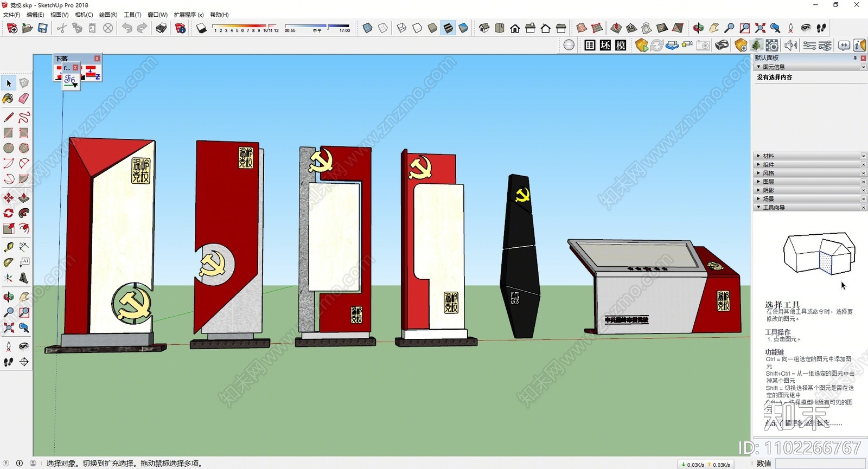Collapse the 图元信息 panel section
Screen dimensions: 868x469
coord(758,67)
